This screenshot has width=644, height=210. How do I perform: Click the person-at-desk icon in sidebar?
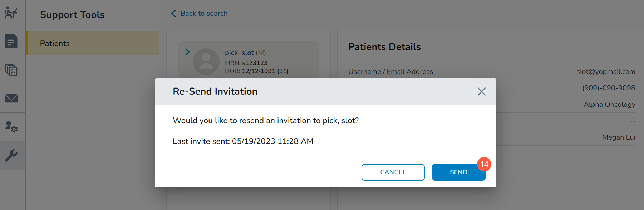[x=11, y=13]
